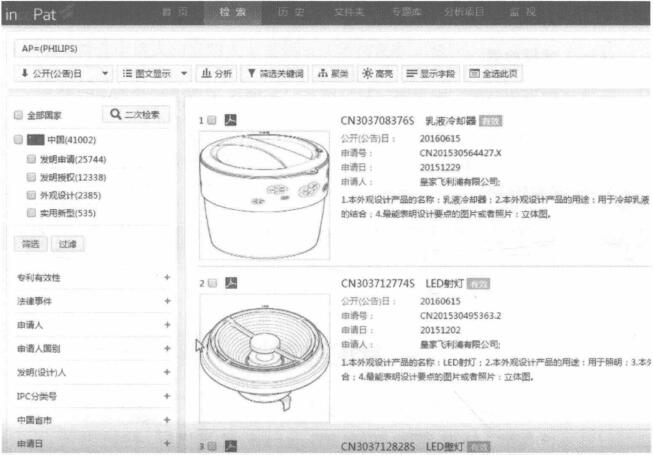
Task: Check 实用新型(535) filter
Action: (31, 213)
